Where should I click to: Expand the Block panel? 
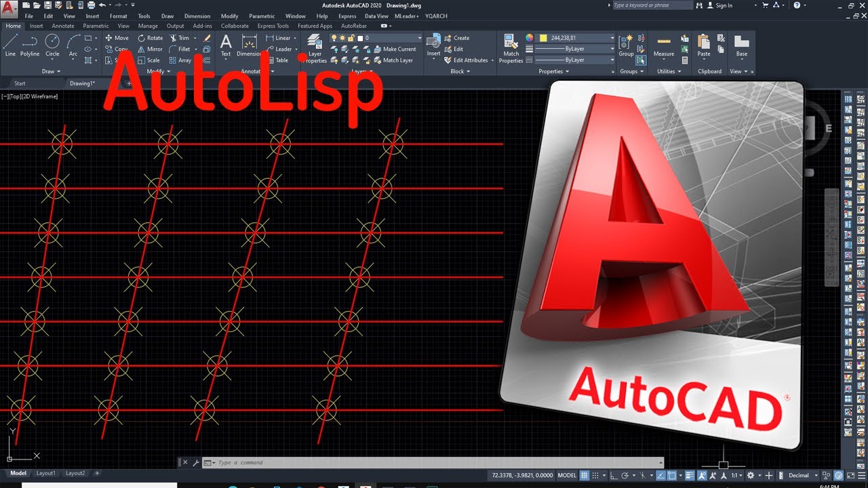(460, 71)
